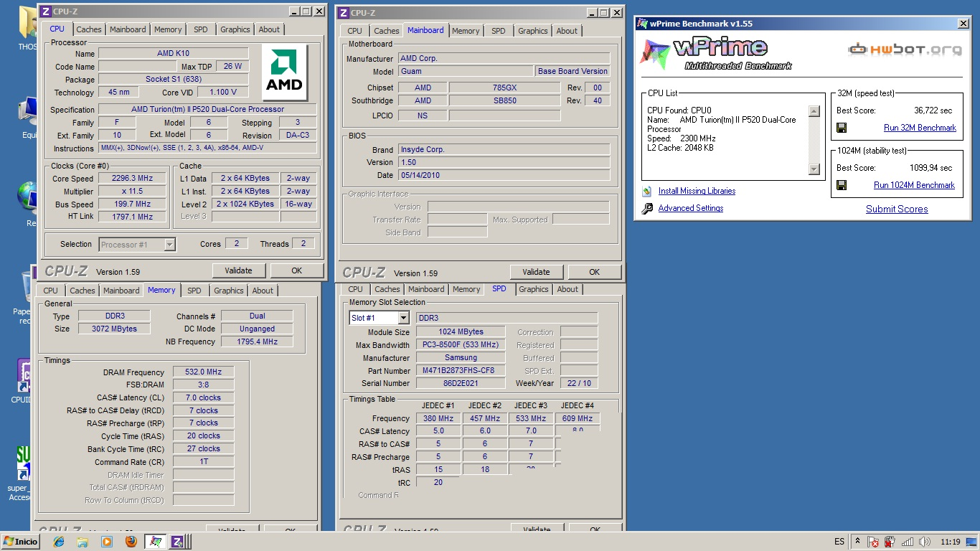The height and width of the screenshot is (551, 980).
Task: Launch Windows Media Player from taskbar
Action: click(x=107, y=541)
